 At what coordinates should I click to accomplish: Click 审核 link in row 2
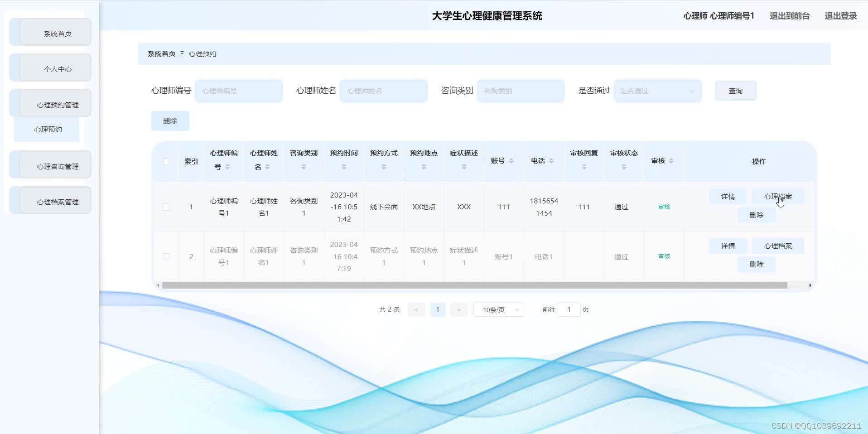pyautogui.click(x=664, y=256)
